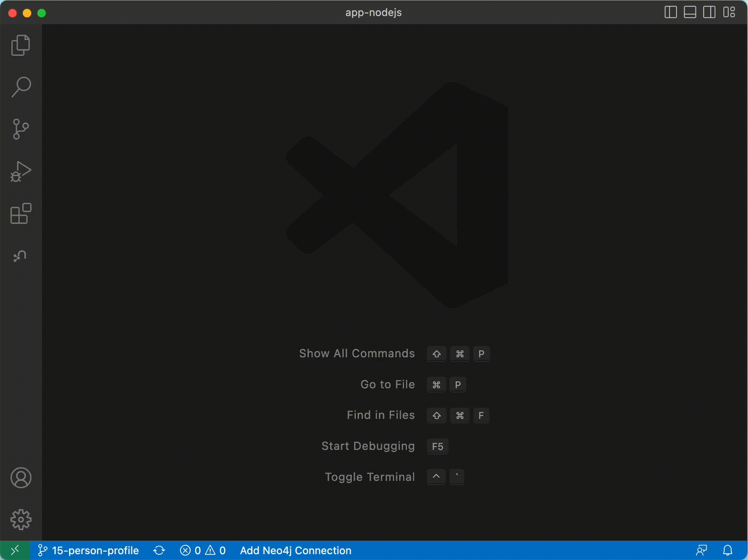
Task: Click the F5 key hint
Action: 437,446
